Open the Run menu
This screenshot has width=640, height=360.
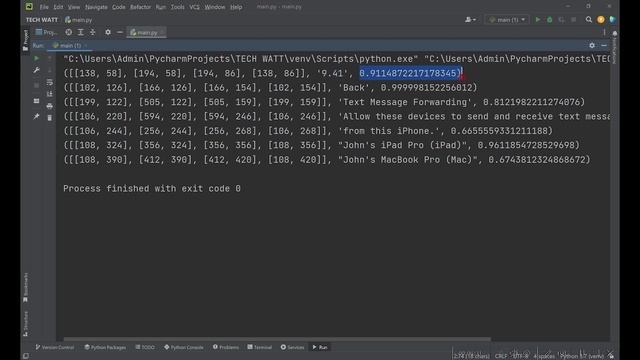[161, 7]
